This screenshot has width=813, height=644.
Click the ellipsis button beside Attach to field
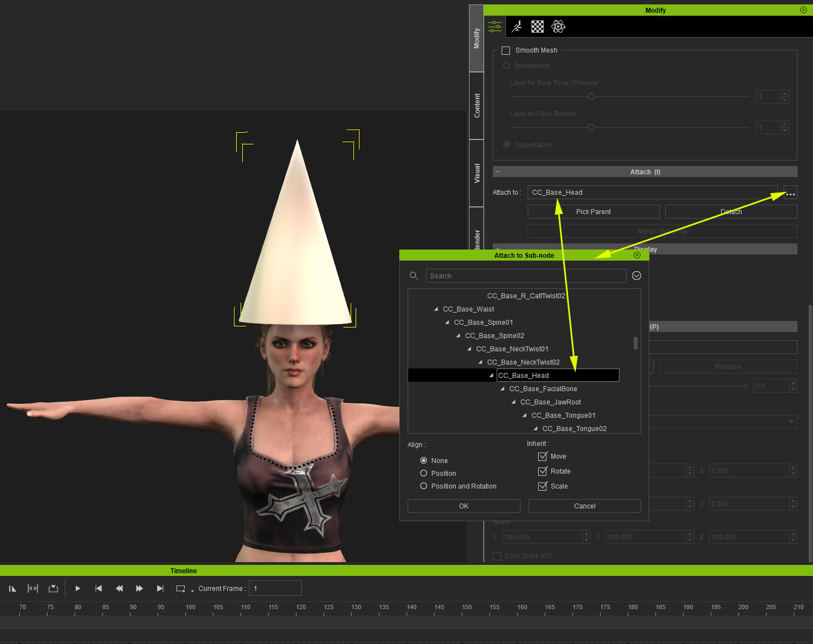[790, 193]
